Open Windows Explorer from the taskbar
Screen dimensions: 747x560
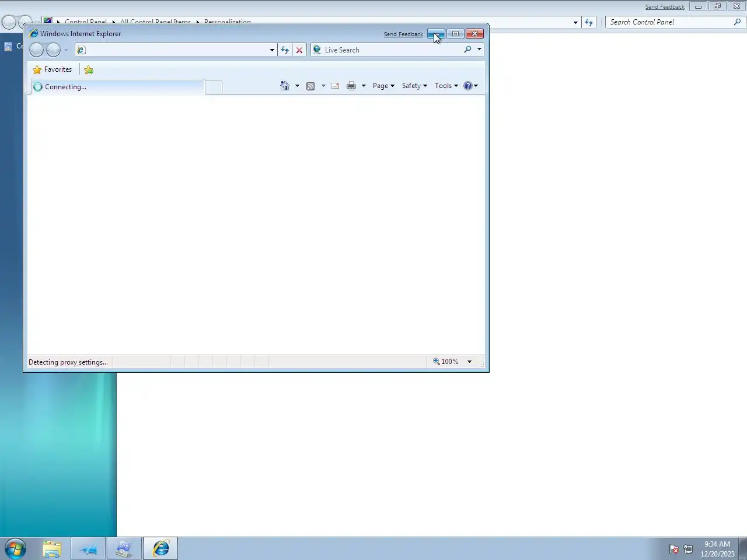pos(52,548)
